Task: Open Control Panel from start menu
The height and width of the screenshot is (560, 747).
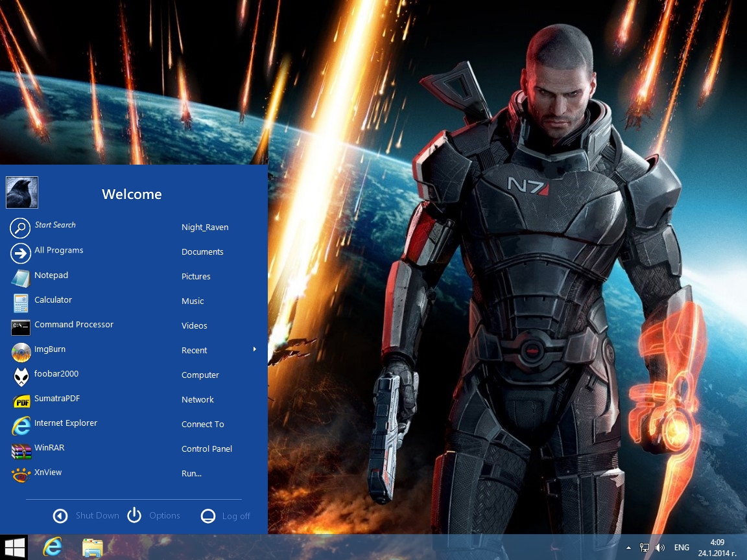Action: click(207, 449)
